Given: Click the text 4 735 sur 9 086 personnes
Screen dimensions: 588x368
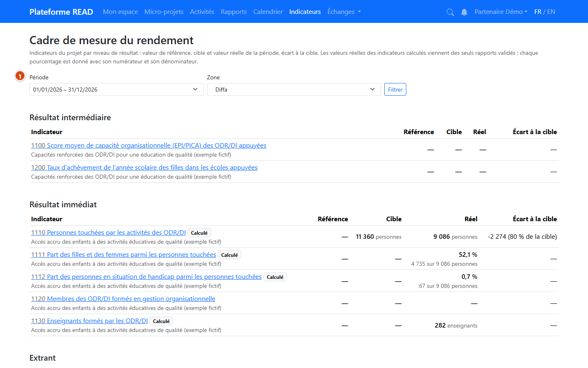Looking at the screenshot, I should pyautogui.click(x=444, y=264).
